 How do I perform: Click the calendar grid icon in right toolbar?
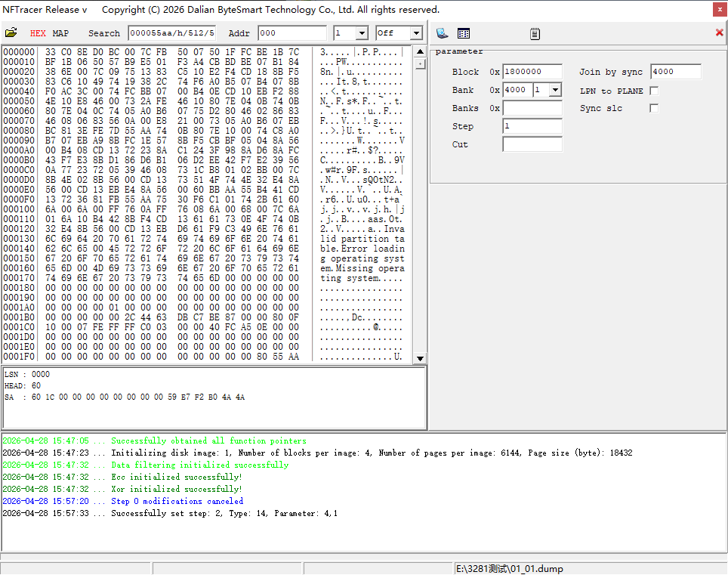(464, 33)
